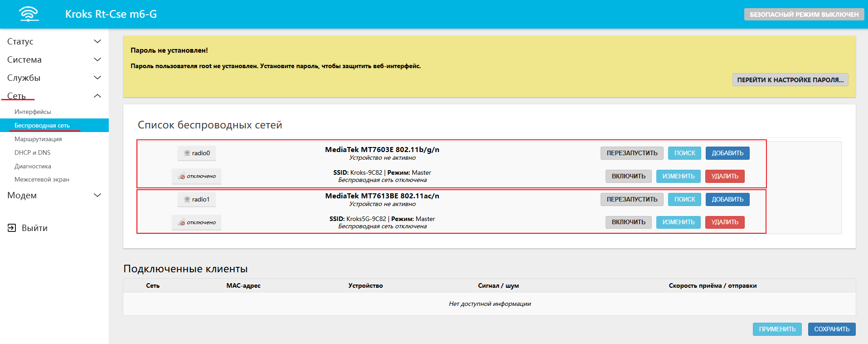Click the radio0 device icon badge
868x344 pixels.
coord(187,153)
